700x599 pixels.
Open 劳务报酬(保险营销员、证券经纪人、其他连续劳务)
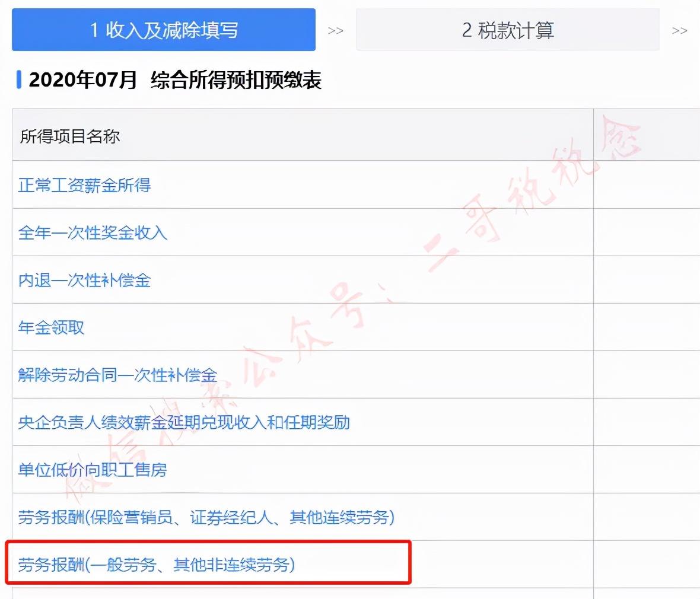click(x=206, y=517)
